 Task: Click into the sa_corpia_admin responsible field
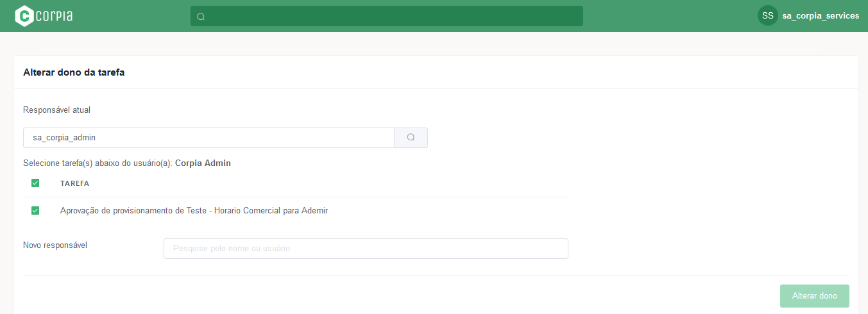coord(208,138)
